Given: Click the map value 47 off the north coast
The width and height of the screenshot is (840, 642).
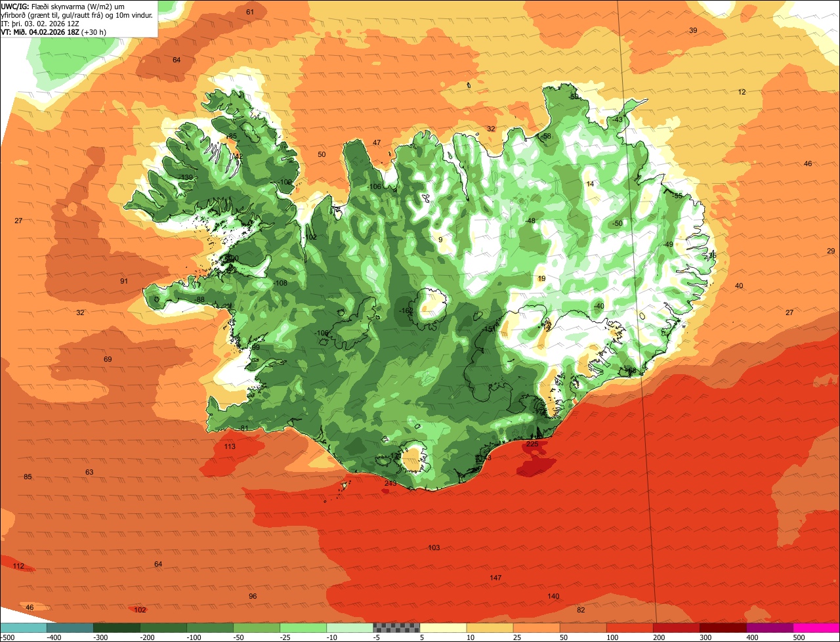Looking at the screenshot, I should point(377,142).
